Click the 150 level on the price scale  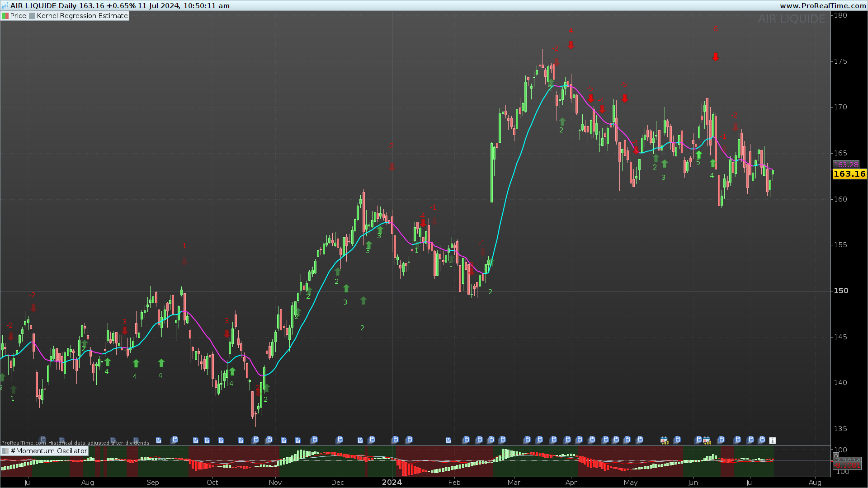click(x=841, y=291)
